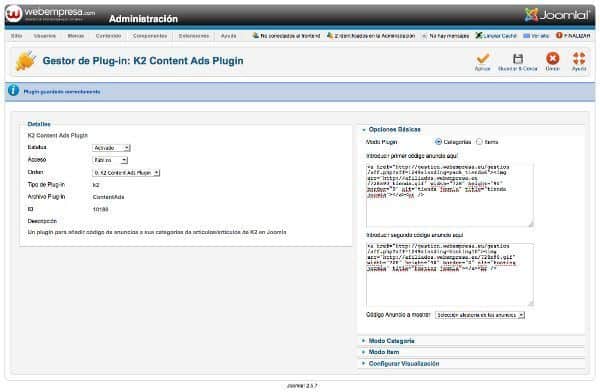Screen dimensions: 600x392
Task: Click the Limpiar Caché link
Action: 500,36
